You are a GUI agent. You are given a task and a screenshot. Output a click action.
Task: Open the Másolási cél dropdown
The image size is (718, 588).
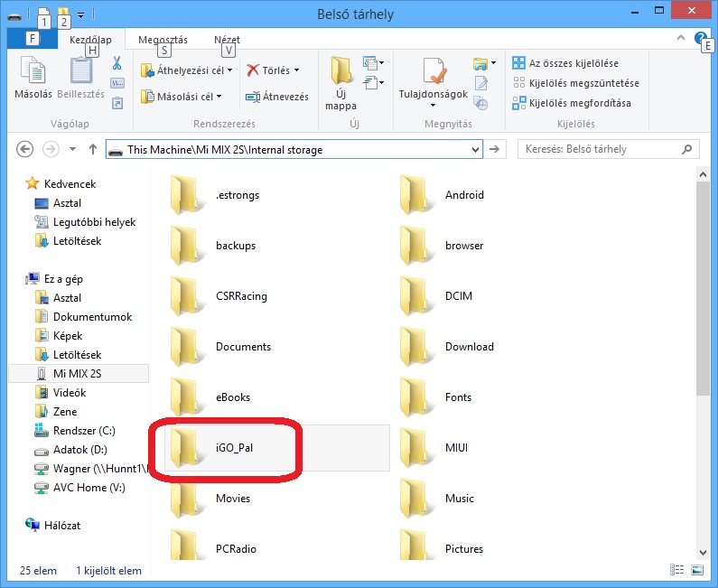click(x=182, y=97)
